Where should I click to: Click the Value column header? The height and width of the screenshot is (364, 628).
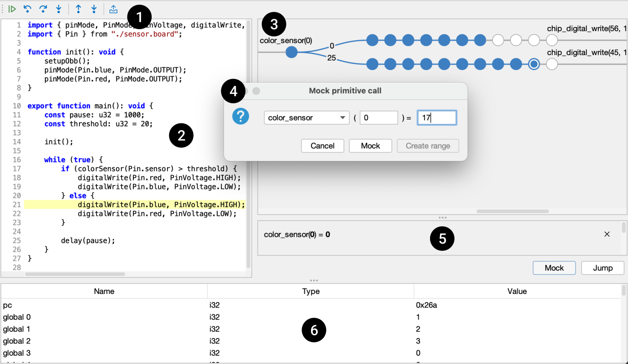pos(517,291)
